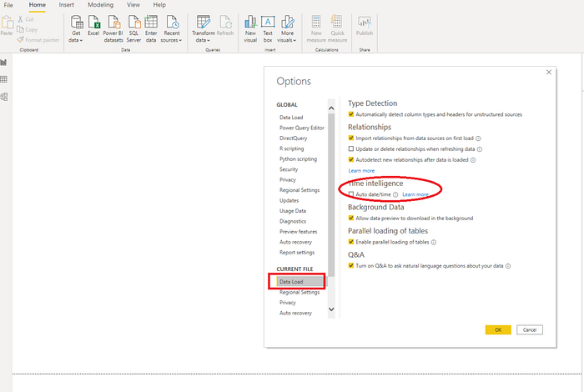Viewport: 584px width, 392px height.
Task: Expand the More visuals dropdown arrow
Action: coord(295,40)
